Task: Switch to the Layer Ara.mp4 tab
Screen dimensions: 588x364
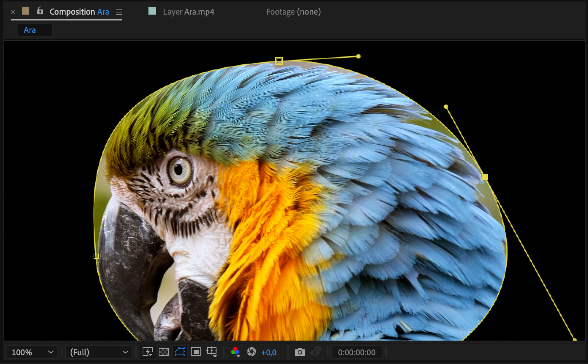Action: tap(188, 12)
